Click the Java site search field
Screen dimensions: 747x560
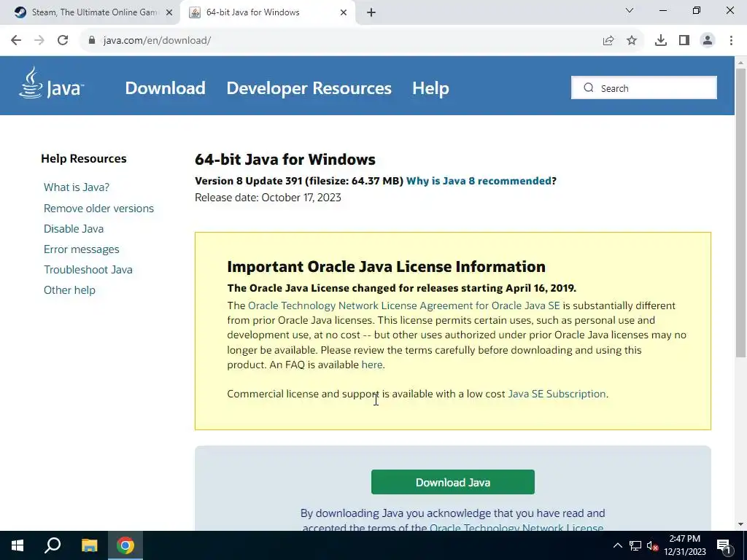point(644,87)
